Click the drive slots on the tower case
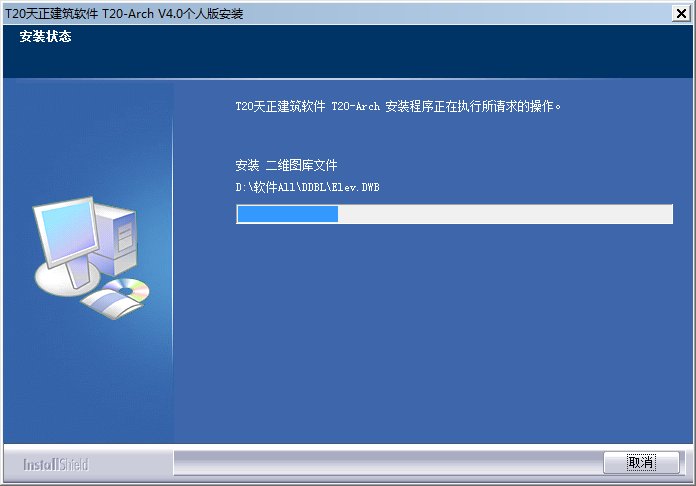 (x=125, y=237)
